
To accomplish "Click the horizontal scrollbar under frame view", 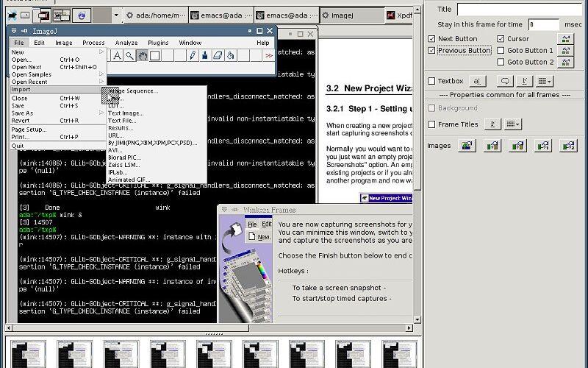I will click(x=210, y=328).
